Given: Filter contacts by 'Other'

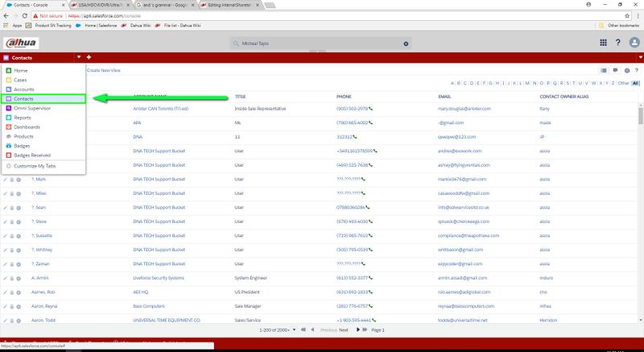Looking at the screenshot, I should pyautogui.click(x=623, y=84).
